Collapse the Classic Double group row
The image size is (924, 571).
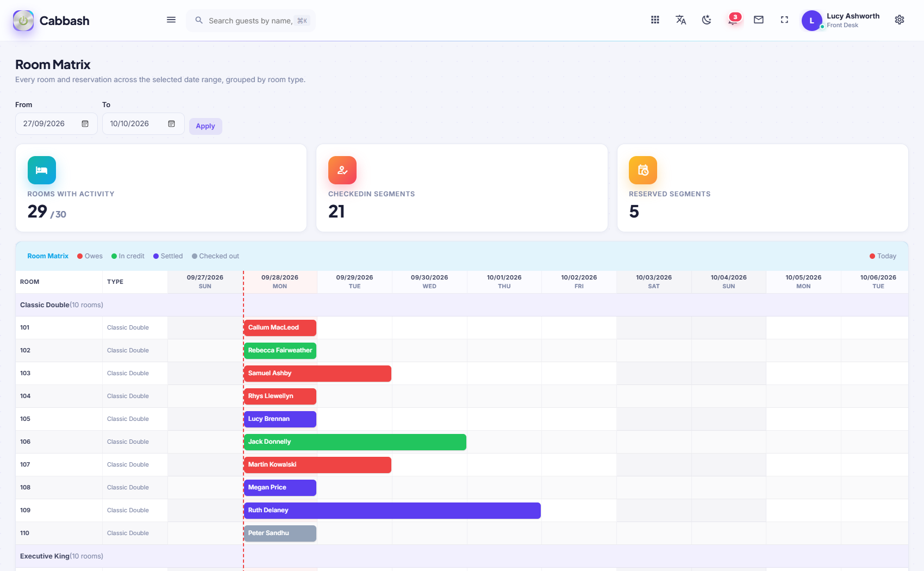click(462, 305)
